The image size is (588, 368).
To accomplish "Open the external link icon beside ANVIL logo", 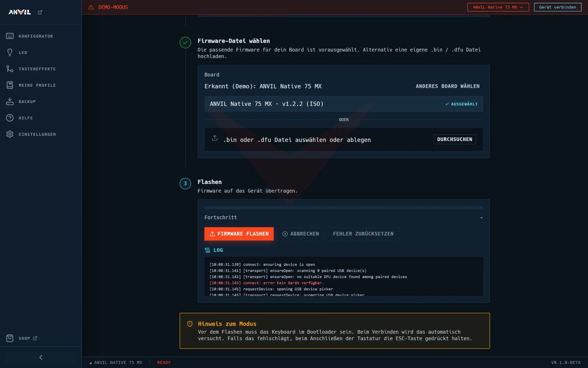I will tap(40, 12).
